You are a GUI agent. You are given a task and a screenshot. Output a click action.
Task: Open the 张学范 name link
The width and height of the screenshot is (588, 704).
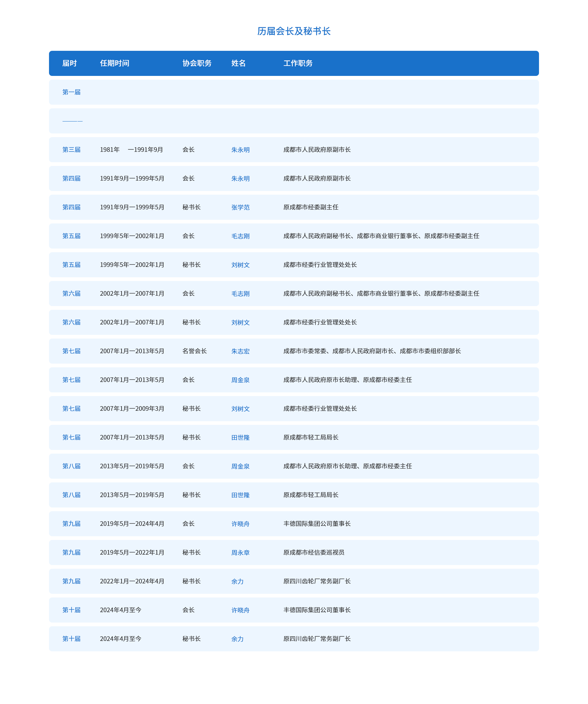coord(240,208)
